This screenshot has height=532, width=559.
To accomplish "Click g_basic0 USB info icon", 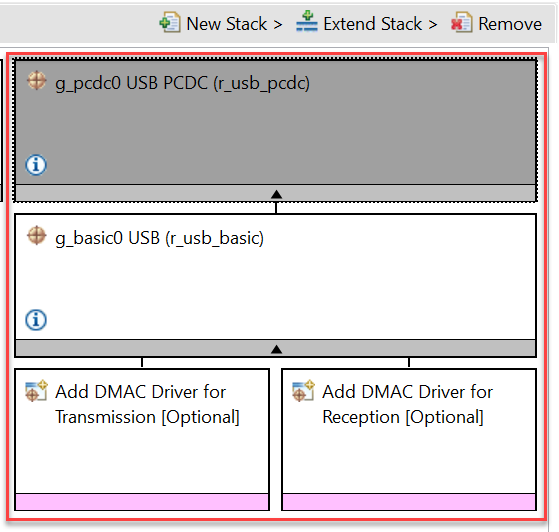I will [36, 320].
